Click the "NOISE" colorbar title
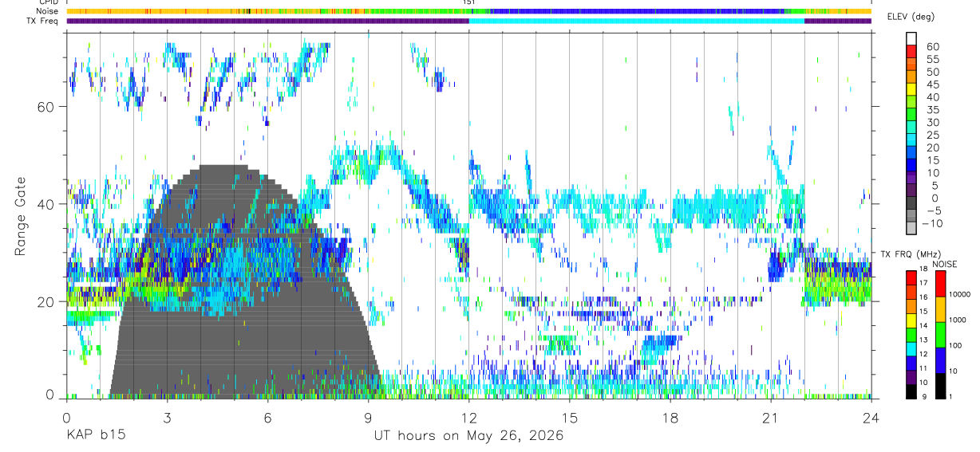Viewport: 980px width, 452px height. click(946, 264)
